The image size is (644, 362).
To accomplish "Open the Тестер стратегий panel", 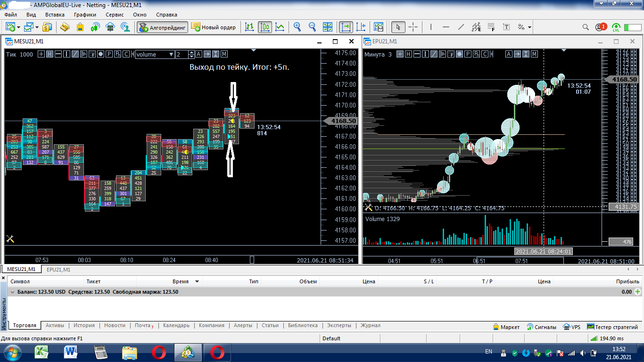I will (612, 327).
